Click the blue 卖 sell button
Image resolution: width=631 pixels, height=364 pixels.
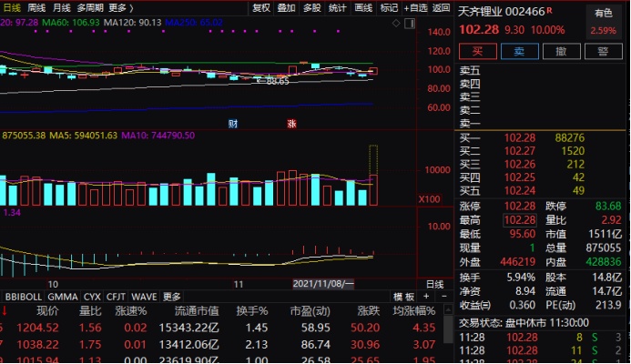(x=520, y=52)
